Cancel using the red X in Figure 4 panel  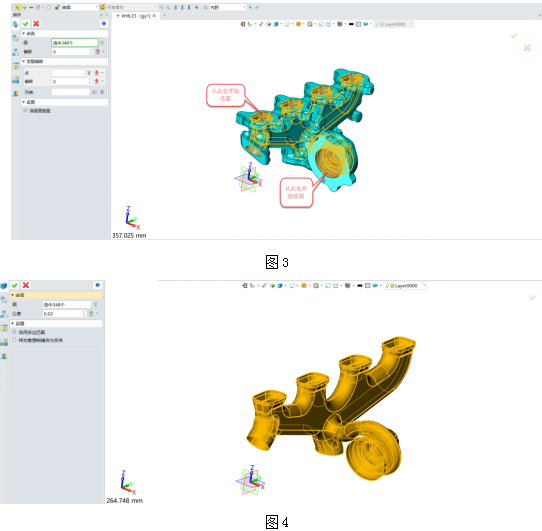26,285
